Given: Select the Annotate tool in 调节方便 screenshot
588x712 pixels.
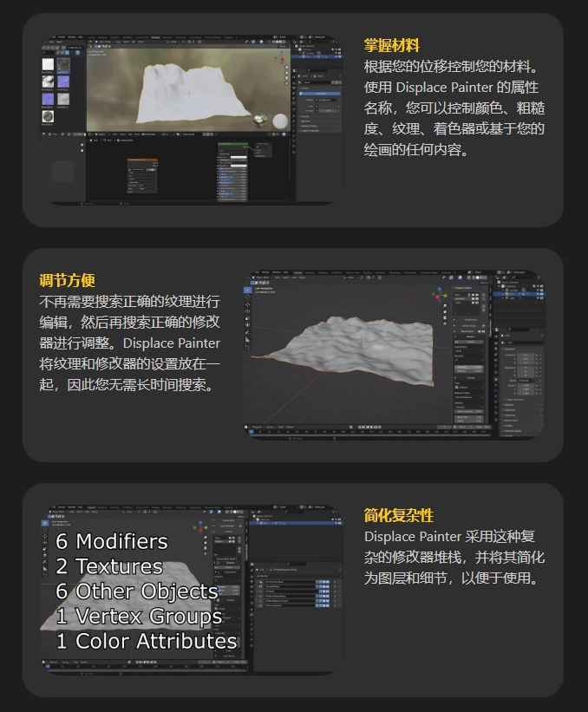Looking at the screenshot, I should 247,333.
